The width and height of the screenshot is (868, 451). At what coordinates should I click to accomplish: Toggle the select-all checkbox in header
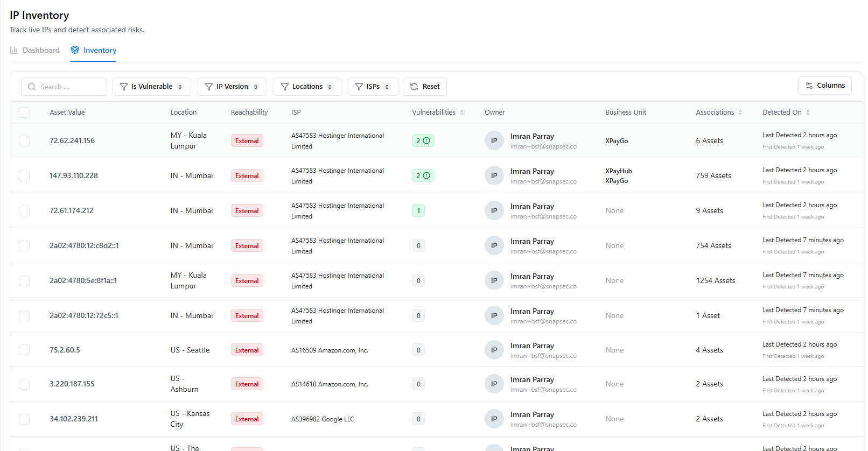24,112
